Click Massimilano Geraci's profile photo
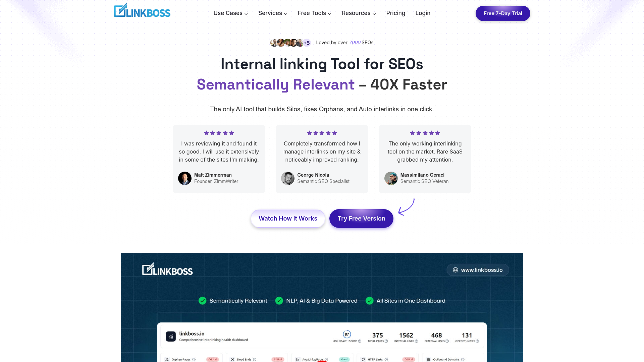The width and height of the screenshot is (644, 362). coord(391,178)
